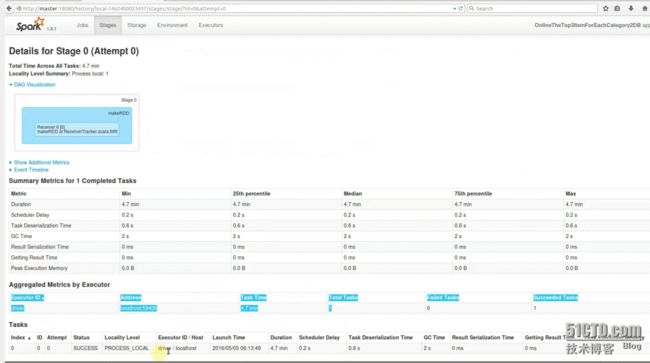Sort tasks table by Launch Time
Screen dimensions: 650x363
click(x=228, y=338)
